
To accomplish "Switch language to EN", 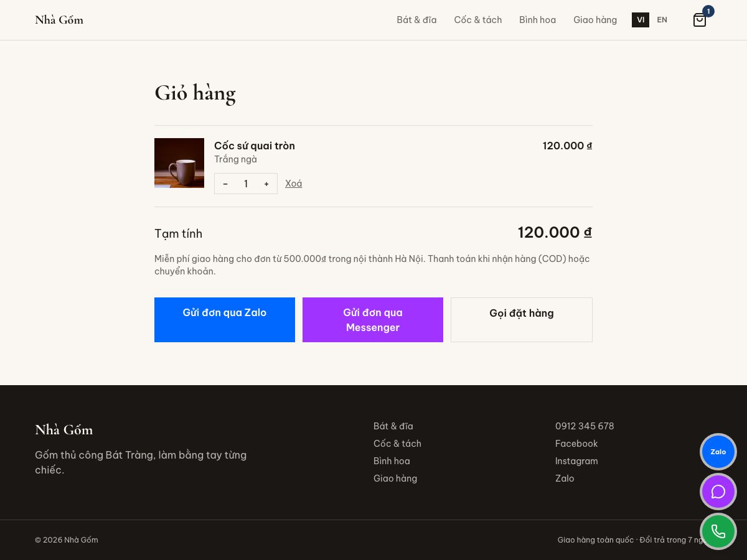I will pyautogui.click(x=662, y=20).
